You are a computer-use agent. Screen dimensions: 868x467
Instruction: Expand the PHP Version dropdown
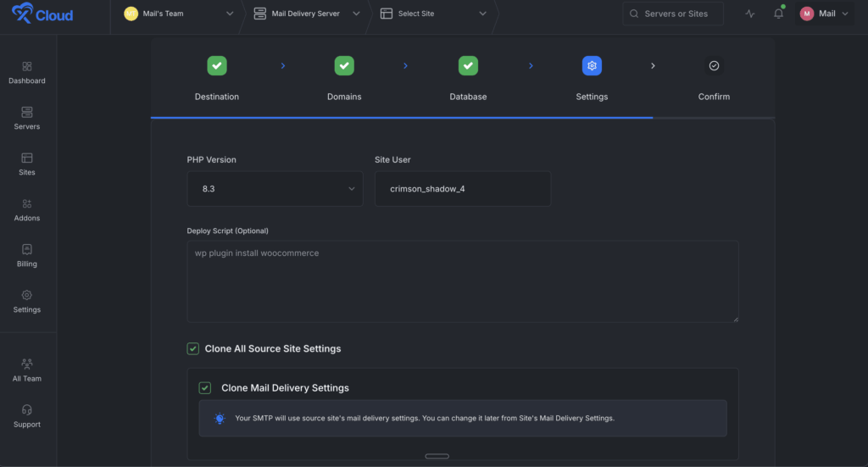[275, 189]
